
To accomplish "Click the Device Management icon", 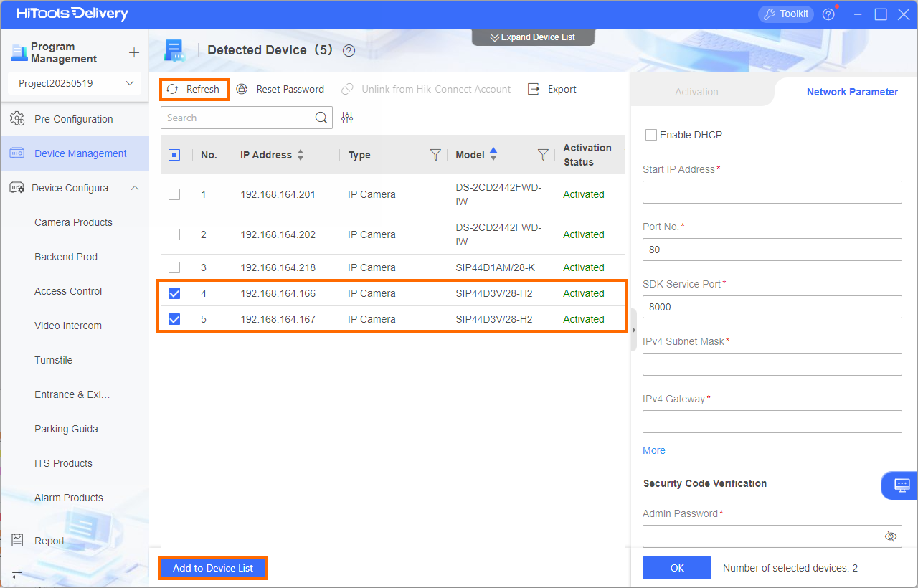I will click(17, 153).
